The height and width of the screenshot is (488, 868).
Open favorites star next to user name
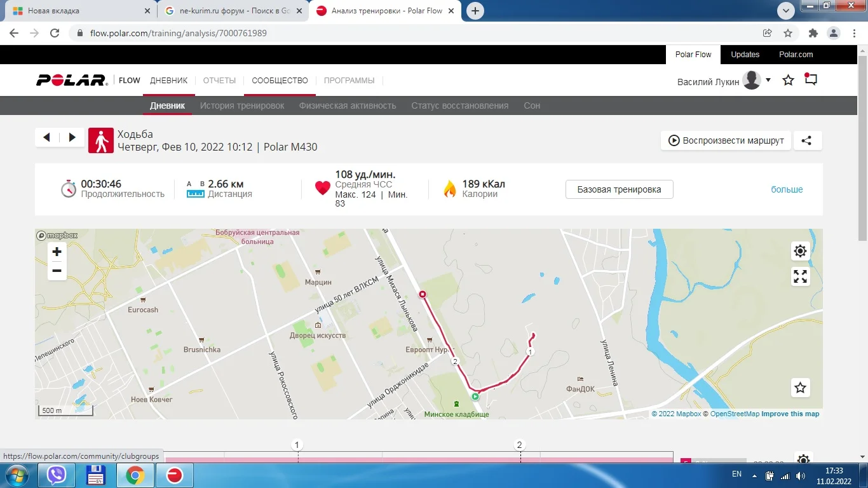(x=788, y=80)
